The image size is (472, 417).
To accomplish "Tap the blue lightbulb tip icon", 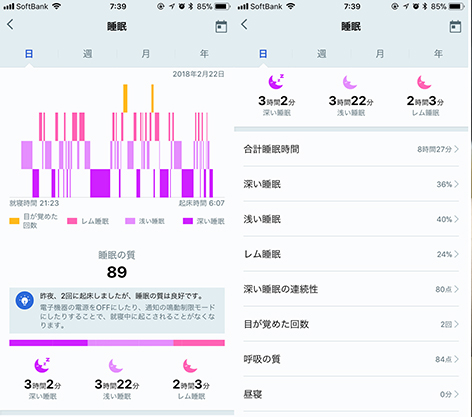I will tap(25, 300).
